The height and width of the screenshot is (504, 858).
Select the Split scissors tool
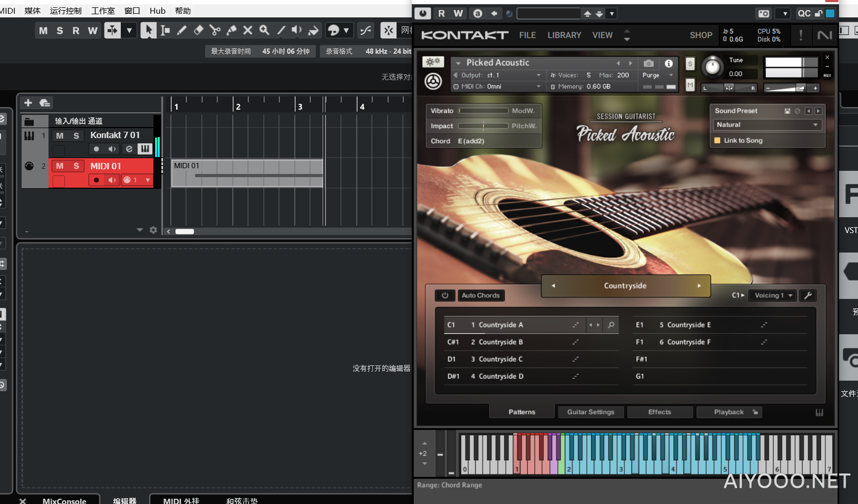click(x=215, y=31)
